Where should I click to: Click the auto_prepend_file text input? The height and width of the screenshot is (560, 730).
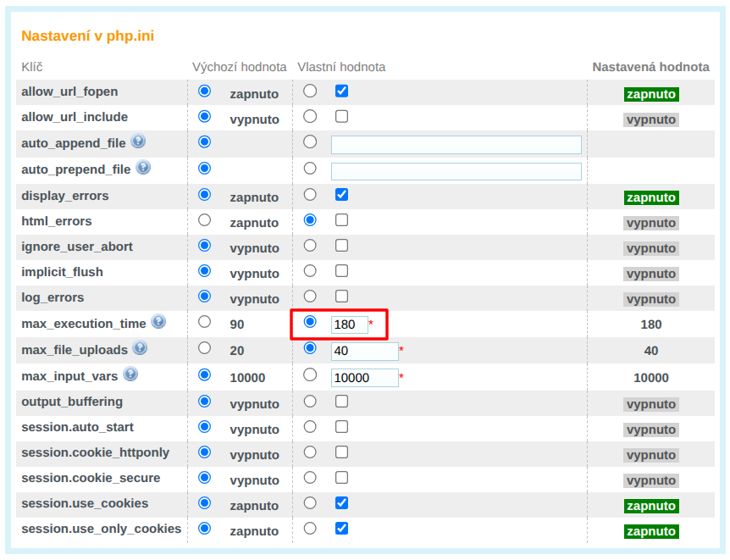click(x=456, y=171)
